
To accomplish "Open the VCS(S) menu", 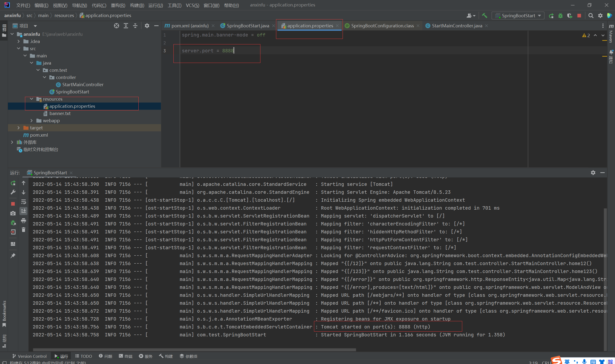I will click(192, 5).
